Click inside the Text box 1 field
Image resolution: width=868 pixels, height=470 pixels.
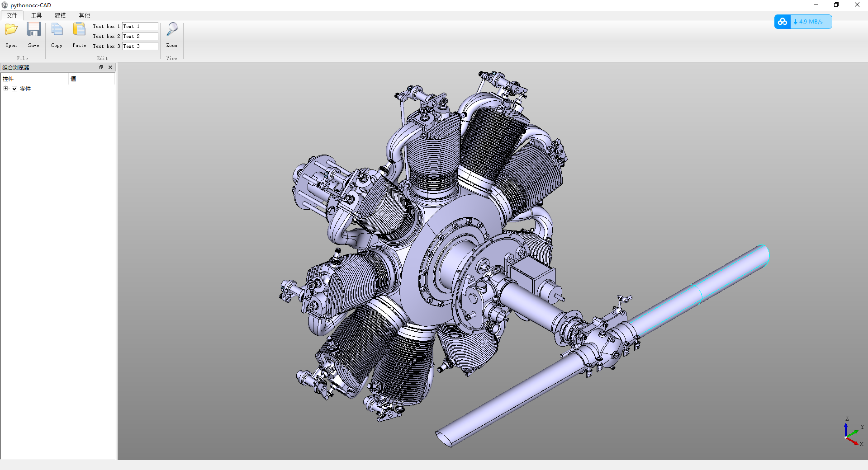pyautogui.click(x=140, y=26)
